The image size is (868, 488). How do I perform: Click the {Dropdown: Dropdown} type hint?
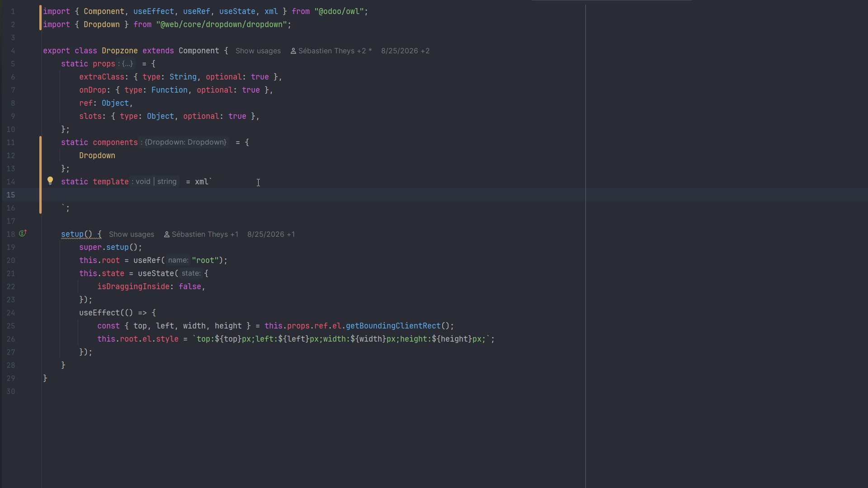[185, 142]
